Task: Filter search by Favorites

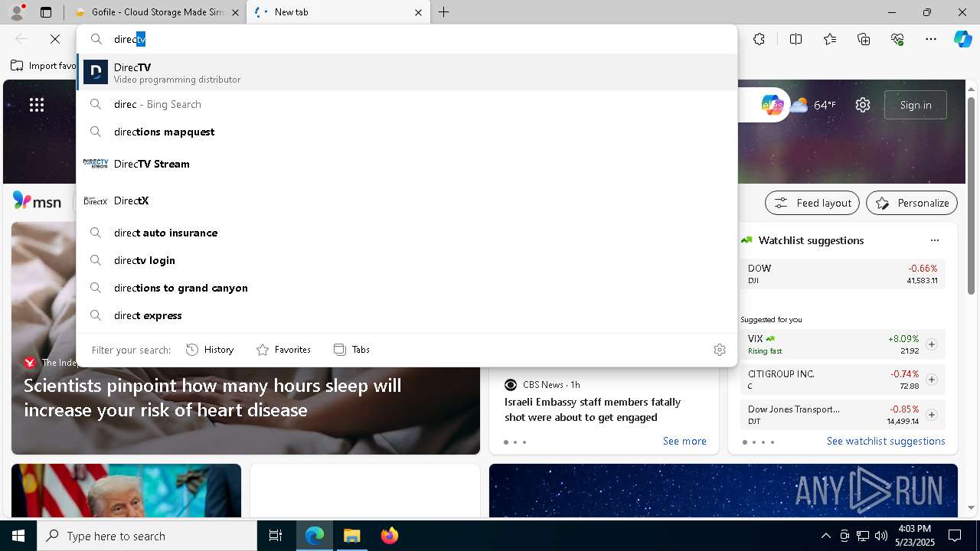Action: click(283, 350)
